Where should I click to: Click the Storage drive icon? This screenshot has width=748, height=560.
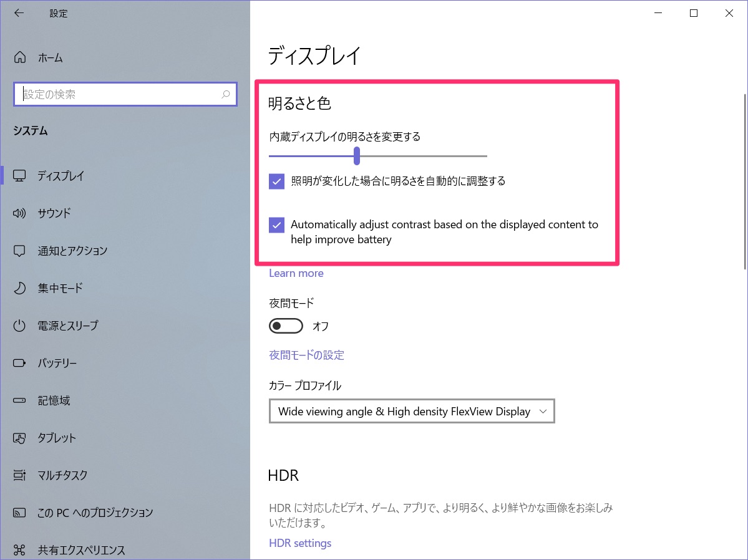pyautogui.click(x=19, y=400)
